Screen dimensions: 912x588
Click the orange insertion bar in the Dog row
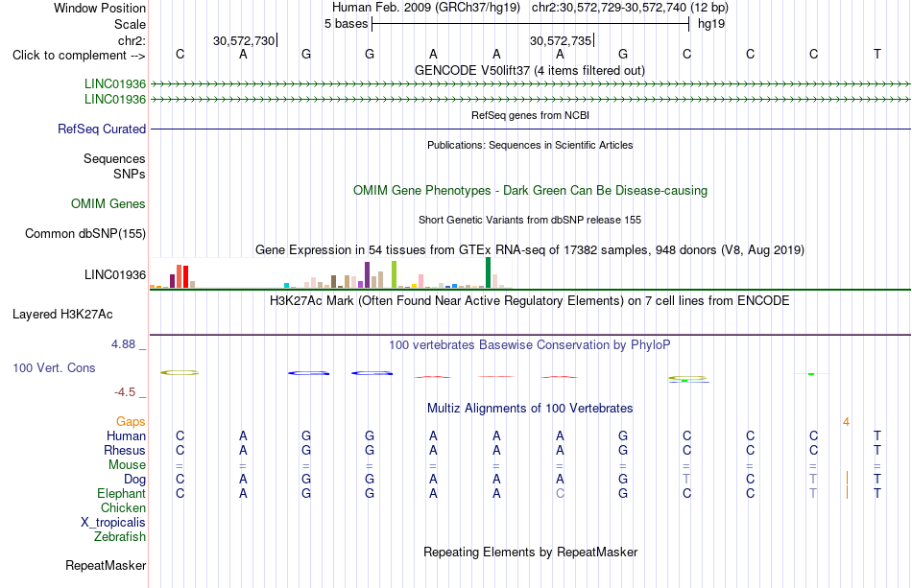pos(847,479)
